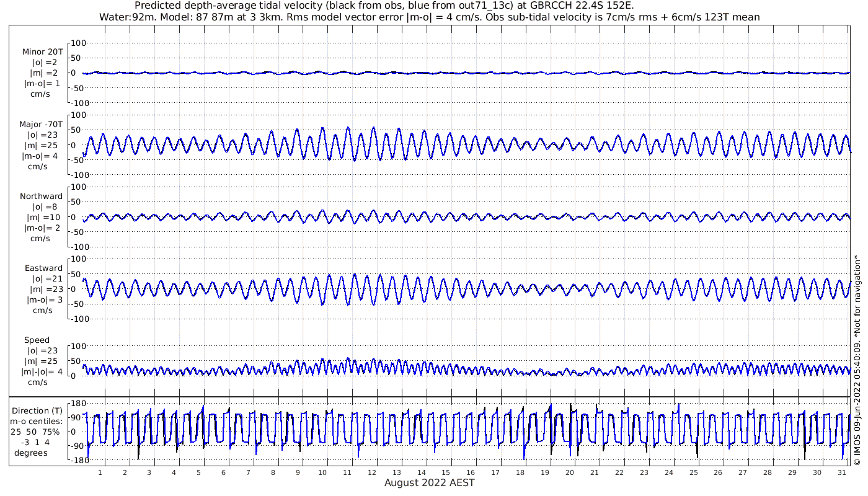Select the 'Direction (T)' panel label
868x496 pixels.
(37, 411)
